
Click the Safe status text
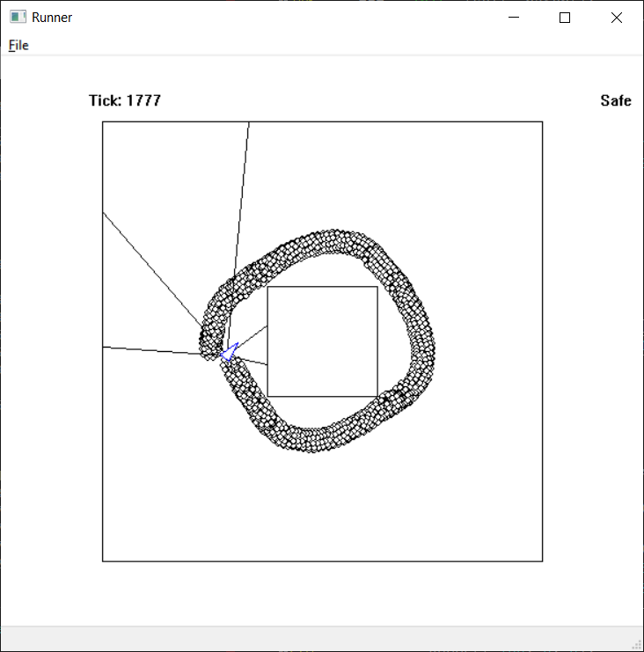[x=615, y=100]
